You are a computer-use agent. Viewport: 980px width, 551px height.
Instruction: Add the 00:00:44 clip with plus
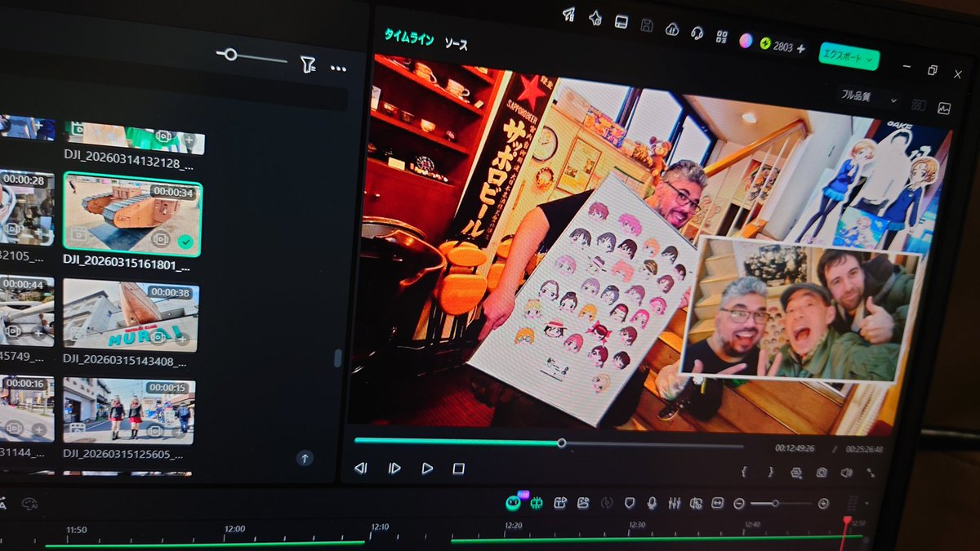coord(38,333)
